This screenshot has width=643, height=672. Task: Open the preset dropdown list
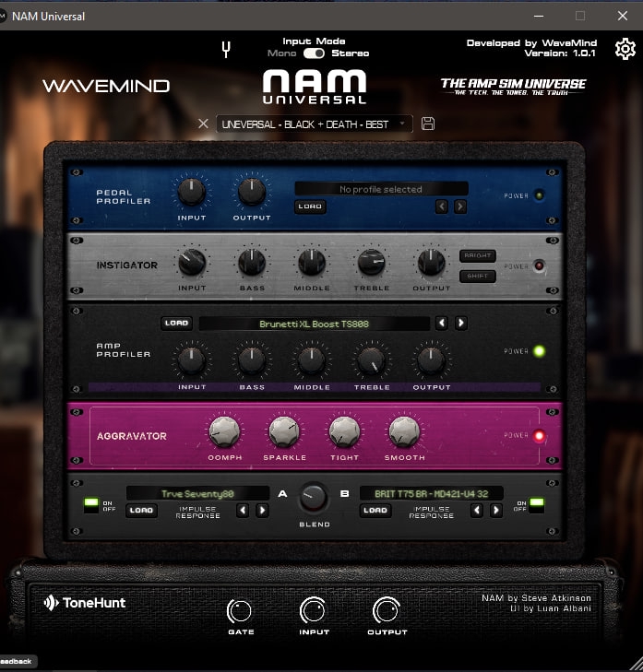pyautogui.click(x=314, y=124)
